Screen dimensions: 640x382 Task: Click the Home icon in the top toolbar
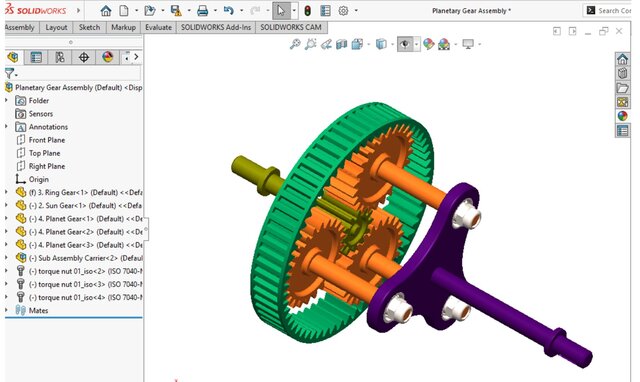(106, 11)
